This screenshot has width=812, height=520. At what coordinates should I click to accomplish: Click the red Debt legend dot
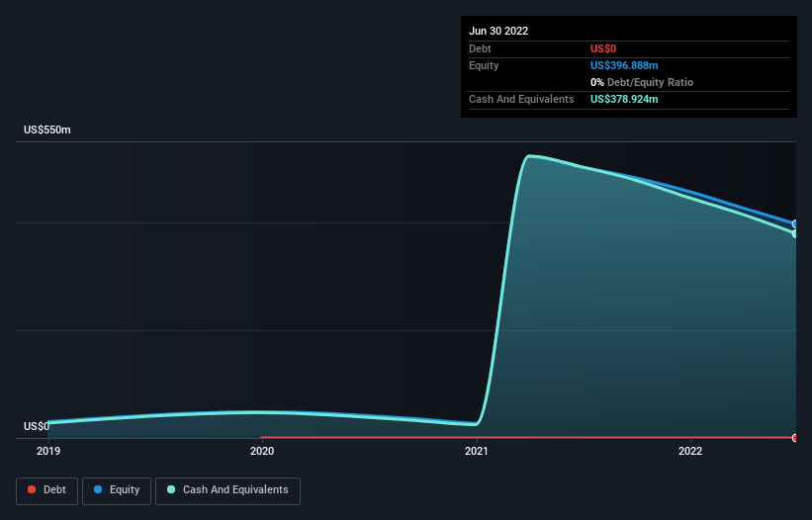pyautogui.click(x=32, y=489)
